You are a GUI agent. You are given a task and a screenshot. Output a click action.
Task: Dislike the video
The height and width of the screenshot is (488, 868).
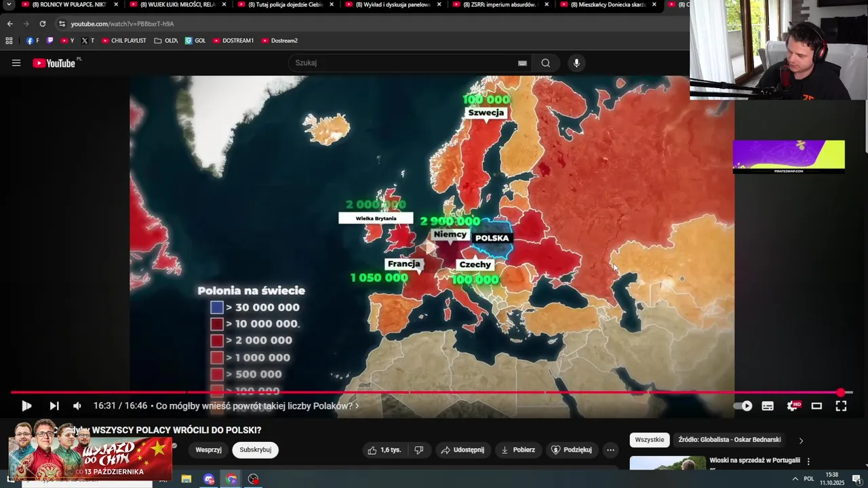click(419, 450)
